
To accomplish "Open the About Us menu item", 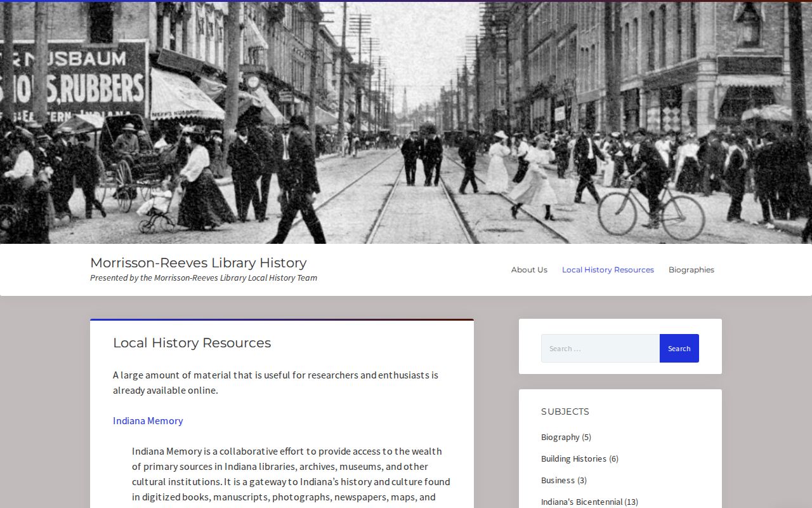I will click(x=529, y=270).
